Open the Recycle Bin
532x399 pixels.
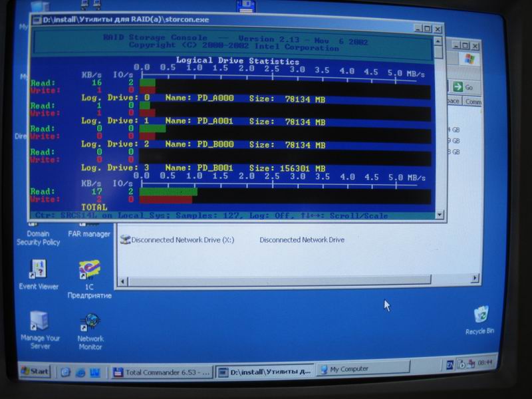pos(480,320)
